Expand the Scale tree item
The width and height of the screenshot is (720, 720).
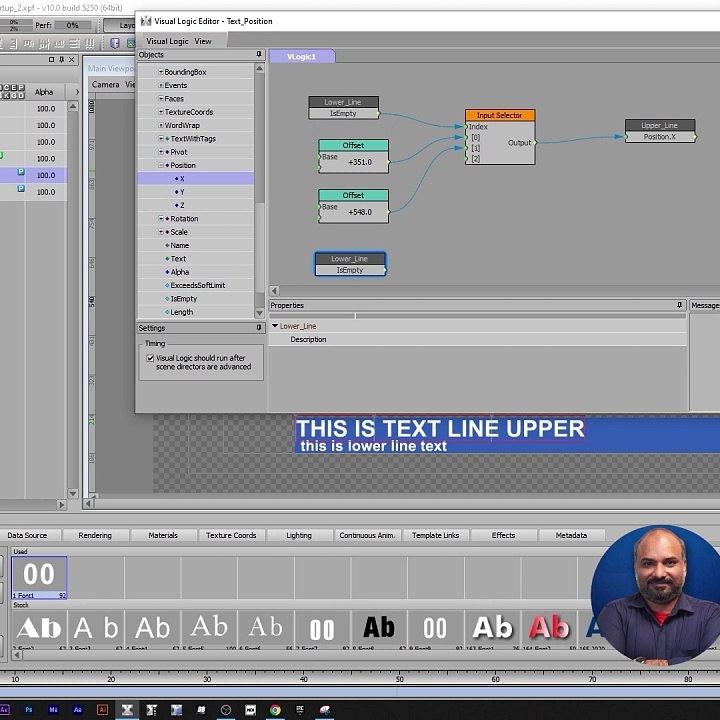click(x=161, y=232)
